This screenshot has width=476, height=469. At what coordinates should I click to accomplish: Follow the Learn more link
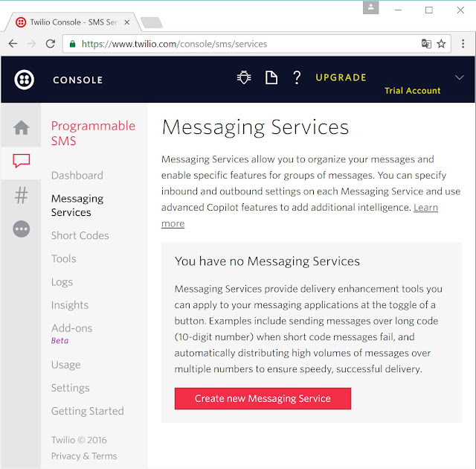(425, 208)
